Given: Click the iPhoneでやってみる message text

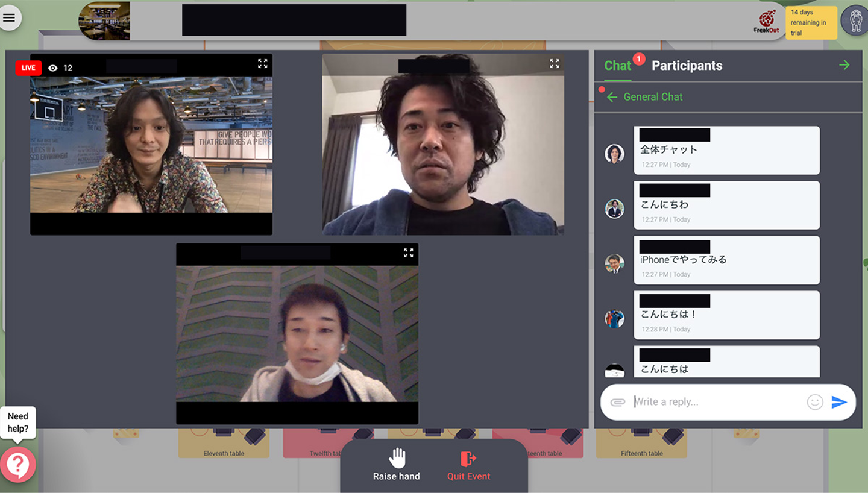Looking at the screenshot, I should point(684,259).
